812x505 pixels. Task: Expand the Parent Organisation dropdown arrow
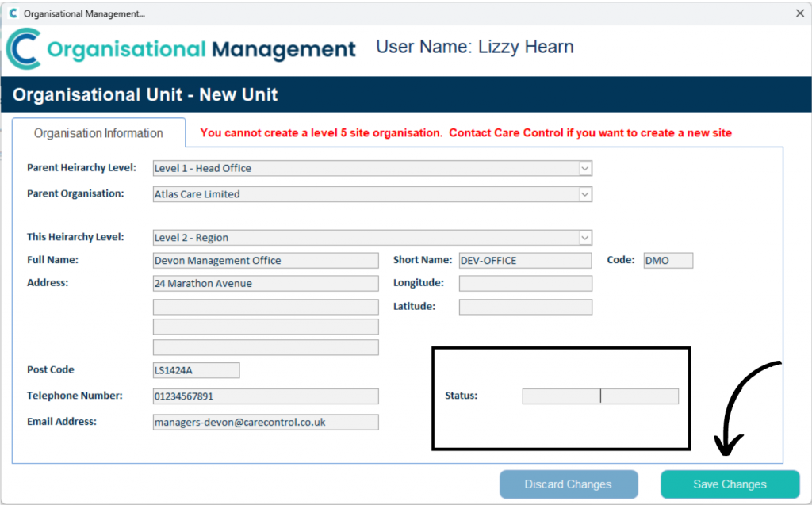click(x=584, y=194)
